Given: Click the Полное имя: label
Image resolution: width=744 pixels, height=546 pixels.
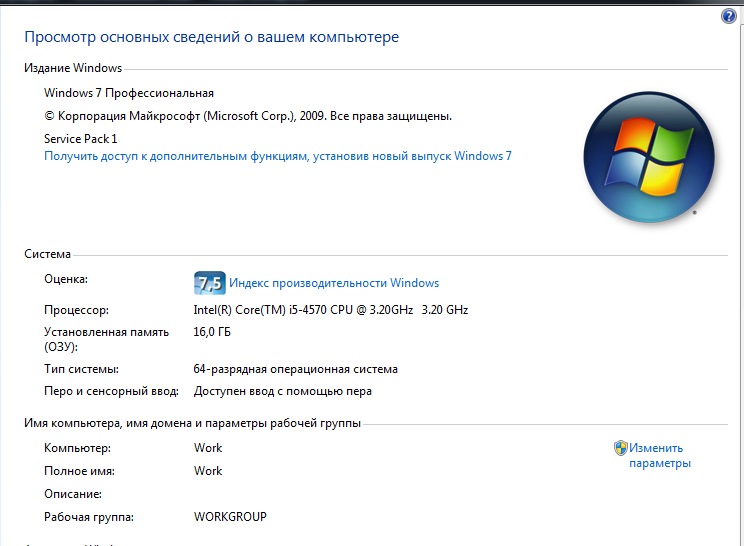Looking at the screenshot, I should (x=79, y=471).
